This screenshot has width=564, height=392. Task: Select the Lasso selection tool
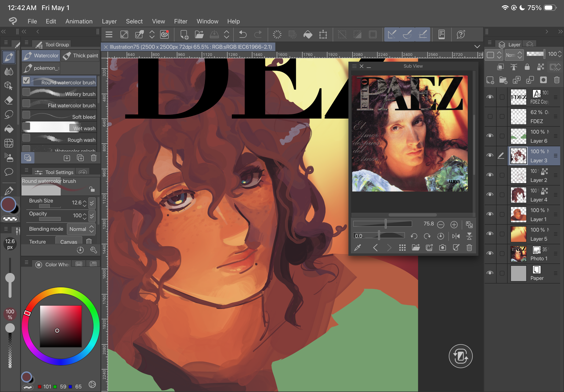click(9, 114)
